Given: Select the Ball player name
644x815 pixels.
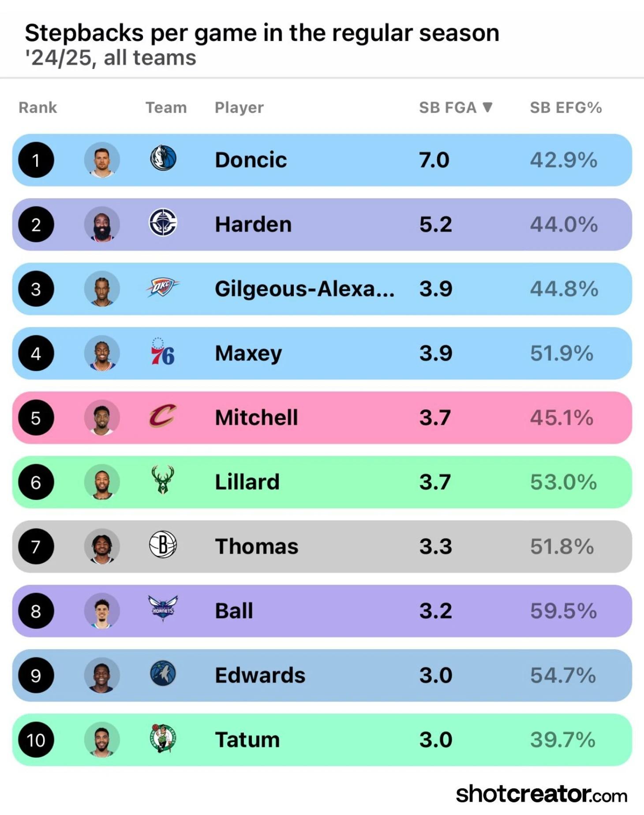Looking at the screenshot, I should click(234, 611).
